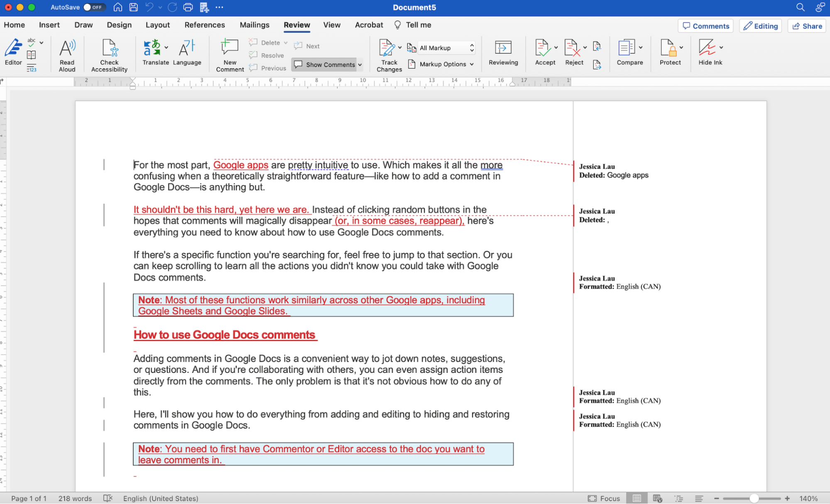Expand the Compare dropdown arrow
The width and height of the screenshot is (830, 504).
point(641,47)
